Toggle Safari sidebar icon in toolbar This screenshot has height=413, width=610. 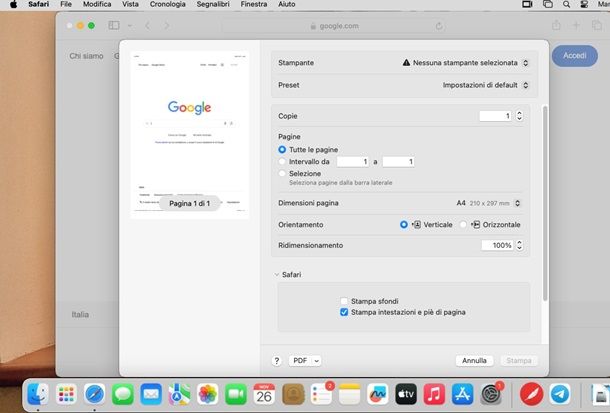(114, 26)
